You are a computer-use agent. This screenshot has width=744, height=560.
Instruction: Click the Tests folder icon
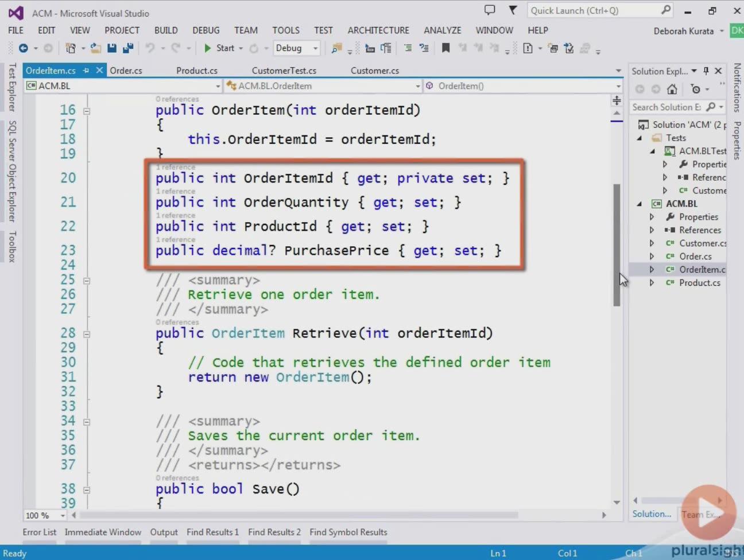click(657, 138)
